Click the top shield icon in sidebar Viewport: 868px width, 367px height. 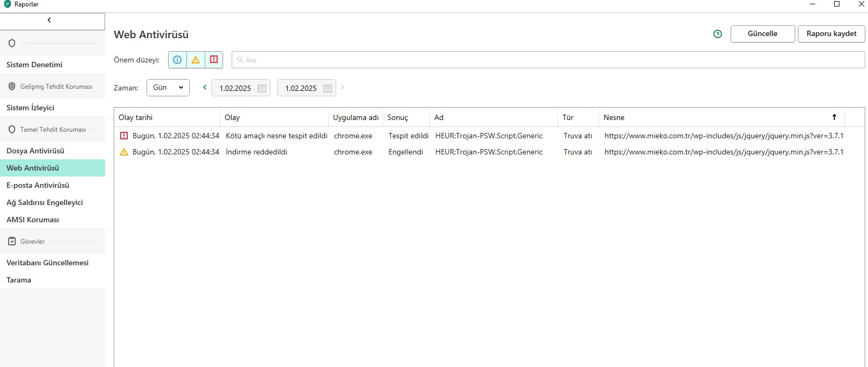click(x=12, y=43)
